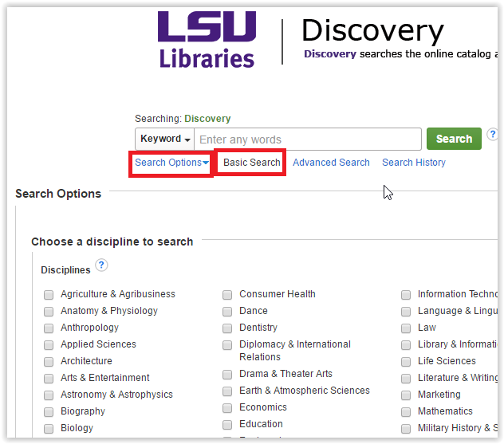
Task: Expand the Search Options dropdown link
Action: click(171, 163)
